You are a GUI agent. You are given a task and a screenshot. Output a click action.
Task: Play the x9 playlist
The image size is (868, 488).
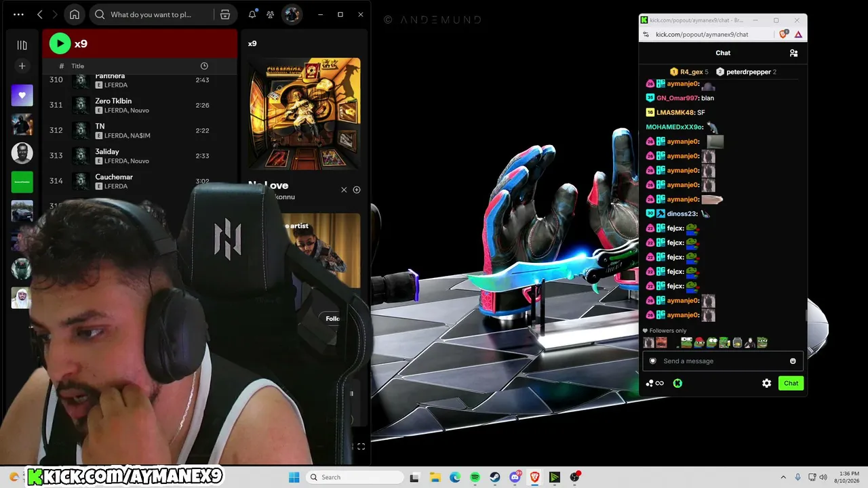(60, 43)
